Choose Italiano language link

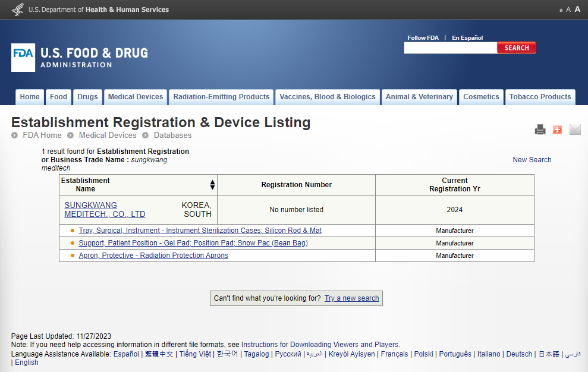tap(489, 354)
